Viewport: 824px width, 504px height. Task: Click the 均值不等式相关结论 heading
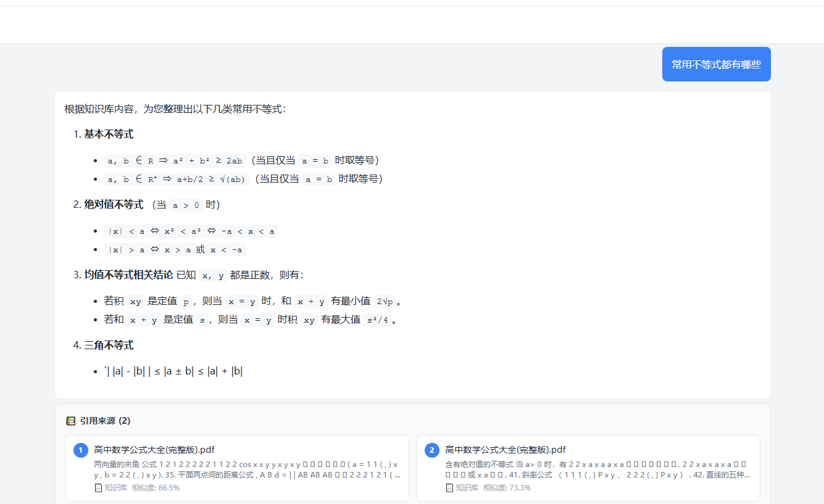[128, 275]
